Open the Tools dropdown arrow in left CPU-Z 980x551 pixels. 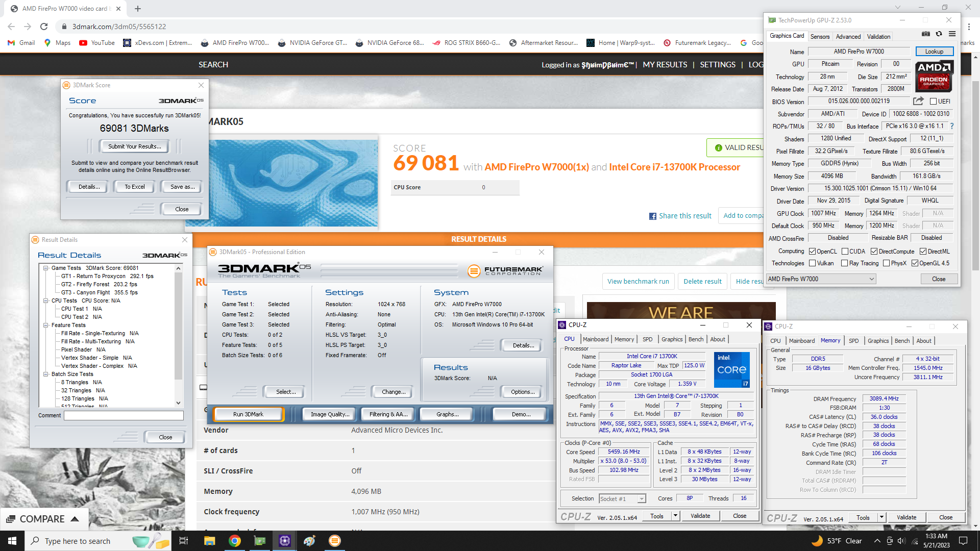coord(675,516)
